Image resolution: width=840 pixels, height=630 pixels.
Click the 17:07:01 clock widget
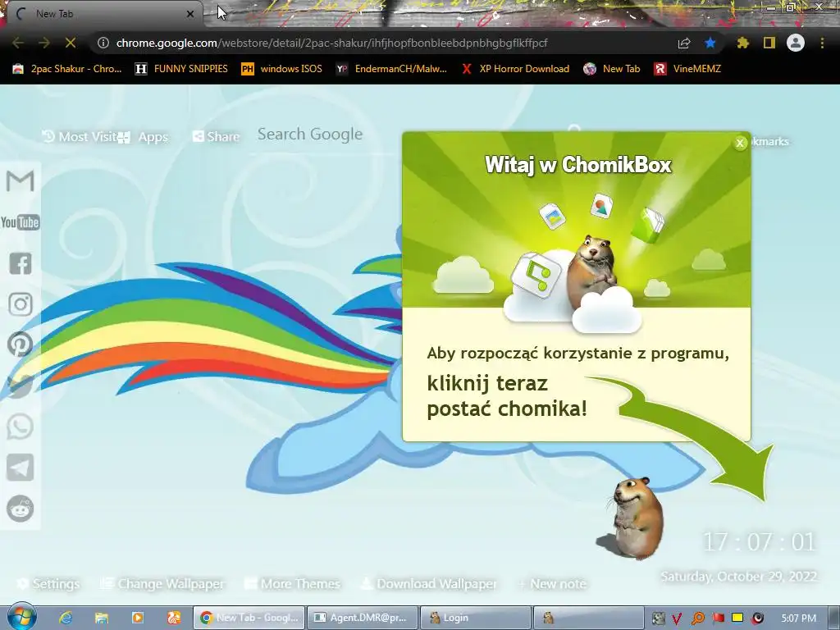click(759, 541)
